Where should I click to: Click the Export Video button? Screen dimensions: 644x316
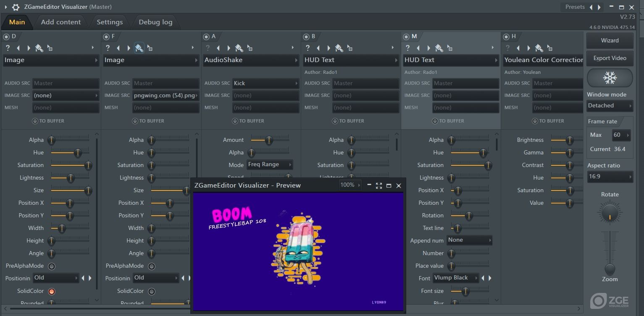click(610, 58)
